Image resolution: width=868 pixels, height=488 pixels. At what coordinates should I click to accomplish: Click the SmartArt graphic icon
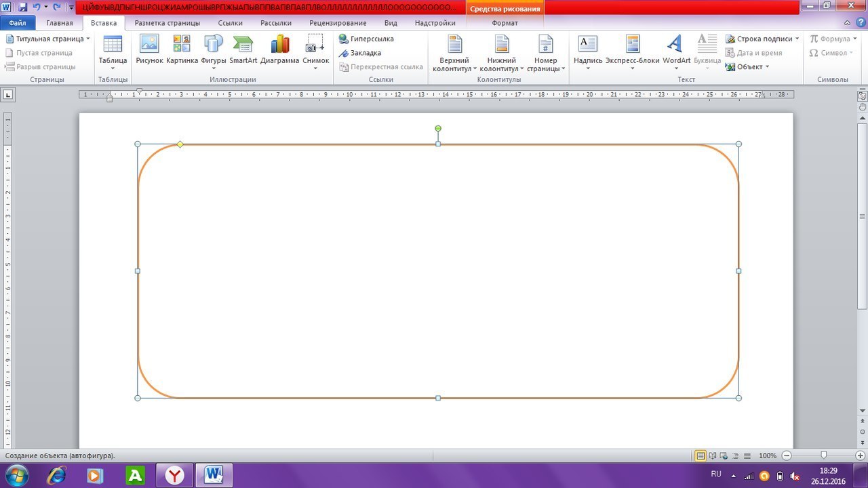click(x=243, y=49)
